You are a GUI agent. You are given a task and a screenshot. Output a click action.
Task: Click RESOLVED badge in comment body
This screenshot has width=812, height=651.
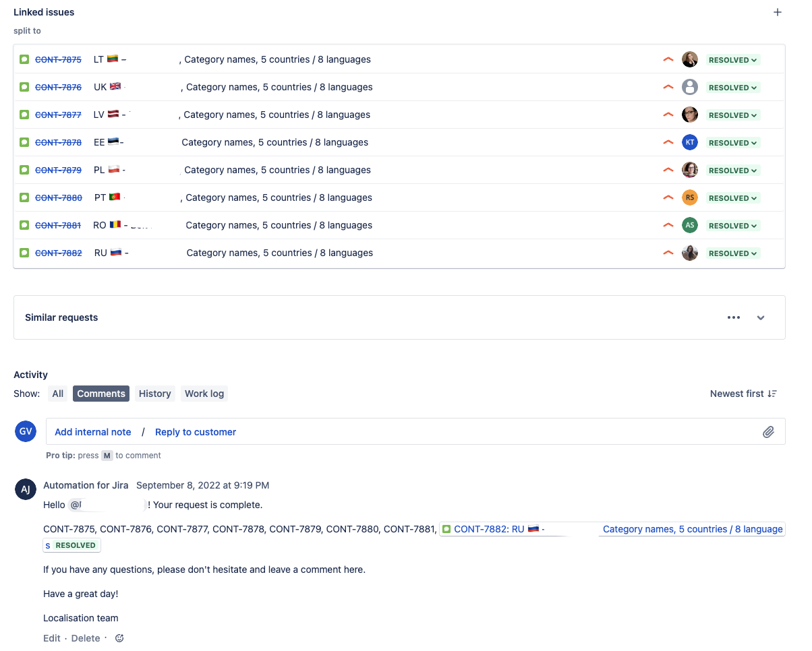click(x=76, y=545)
